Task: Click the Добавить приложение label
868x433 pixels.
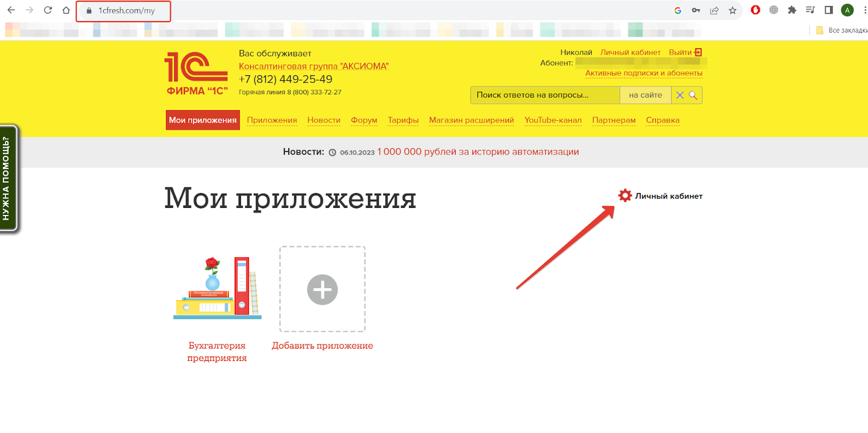Action: (322, 346)
